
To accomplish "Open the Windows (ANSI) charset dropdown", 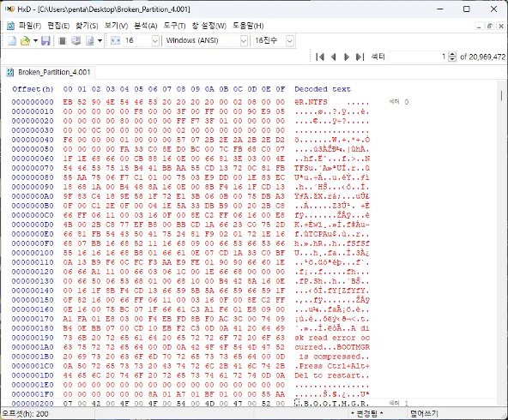I will point(244,41).
